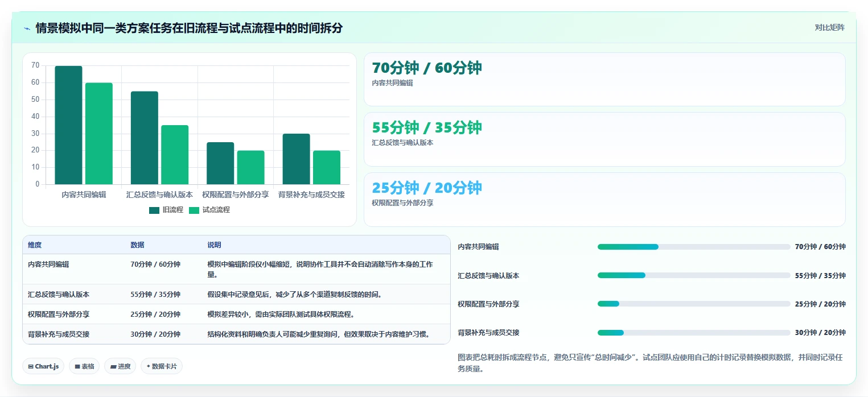The height and width of the screenshot is (397, 868).
Task: Click the 试点流程 bar for 背景补充与成员交接
Action: (x=327, y=167)
